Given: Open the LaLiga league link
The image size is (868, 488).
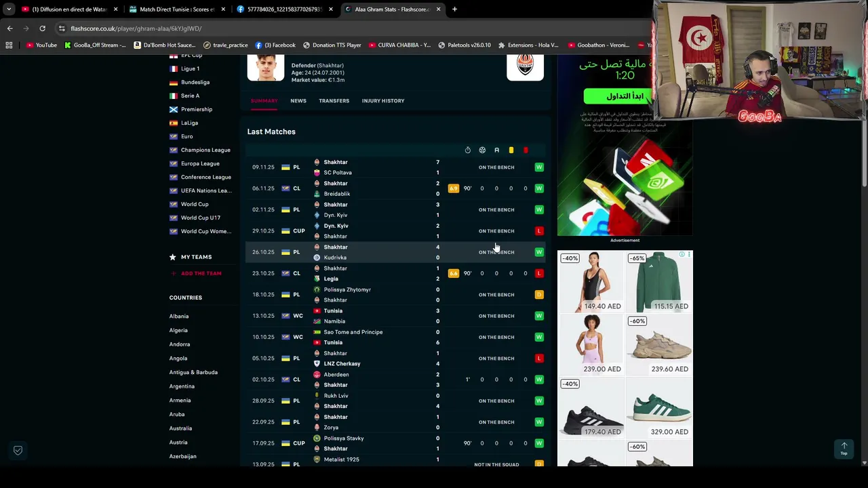Looking at the screenshot, I should (x=189, y=123).
